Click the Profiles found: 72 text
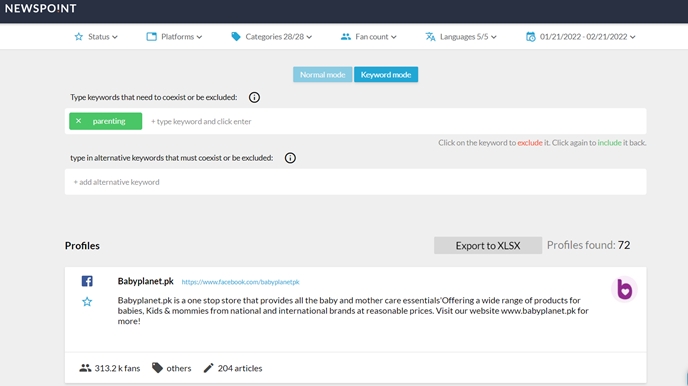688x386 pixels. (588, 245)
